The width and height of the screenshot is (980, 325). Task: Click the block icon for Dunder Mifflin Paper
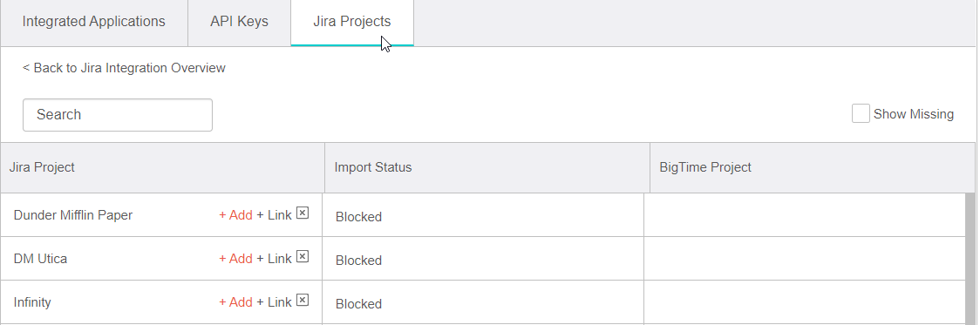303,213
